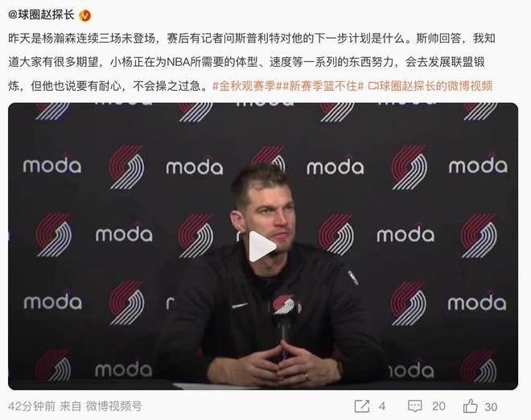This screenshot has height=420, width=531.
Task: Click the share/repost icon
Action: coord(362,406)
